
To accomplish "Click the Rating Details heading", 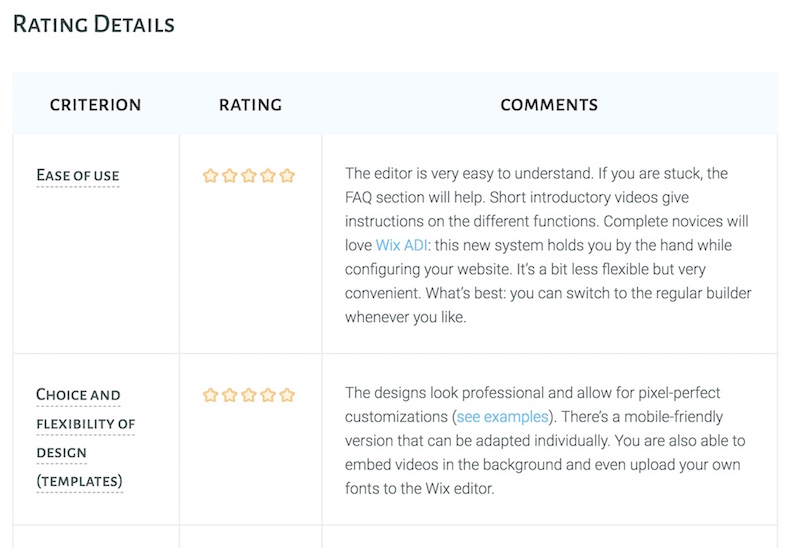I will point(94,24).
